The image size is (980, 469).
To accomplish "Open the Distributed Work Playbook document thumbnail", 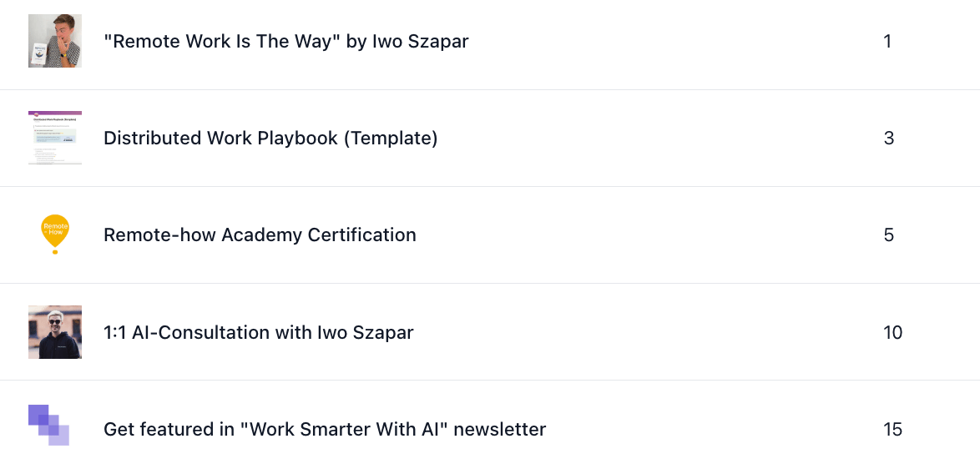I will 55,138.
